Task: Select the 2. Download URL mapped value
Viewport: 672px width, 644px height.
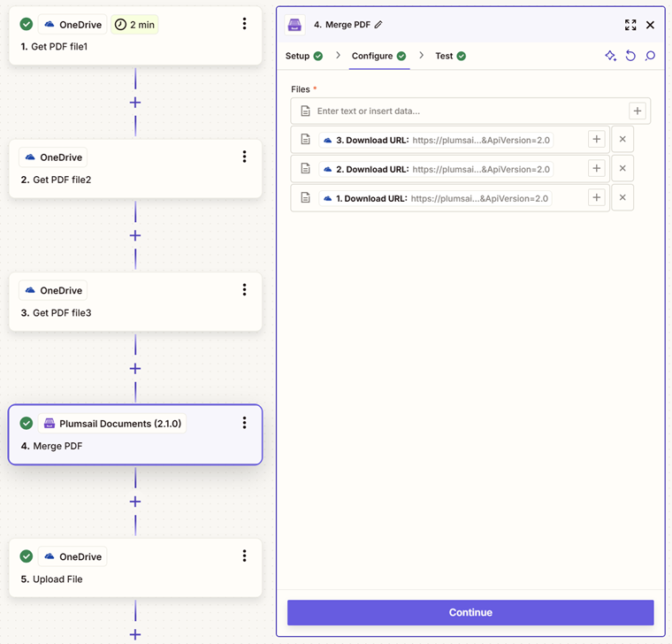Action: (436, 169)
